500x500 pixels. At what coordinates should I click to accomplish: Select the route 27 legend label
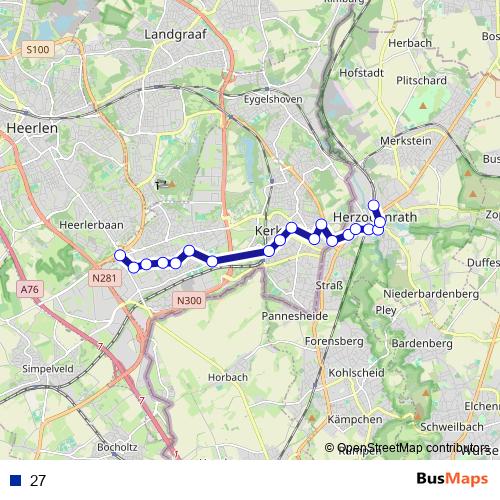(38, 480)
